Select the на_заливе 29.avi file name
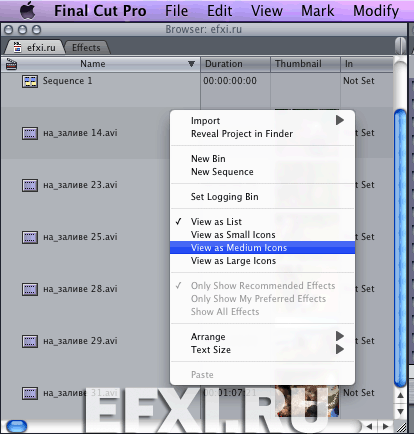The image size is (414, 434). pyautogui.click(x=80, y=341)
